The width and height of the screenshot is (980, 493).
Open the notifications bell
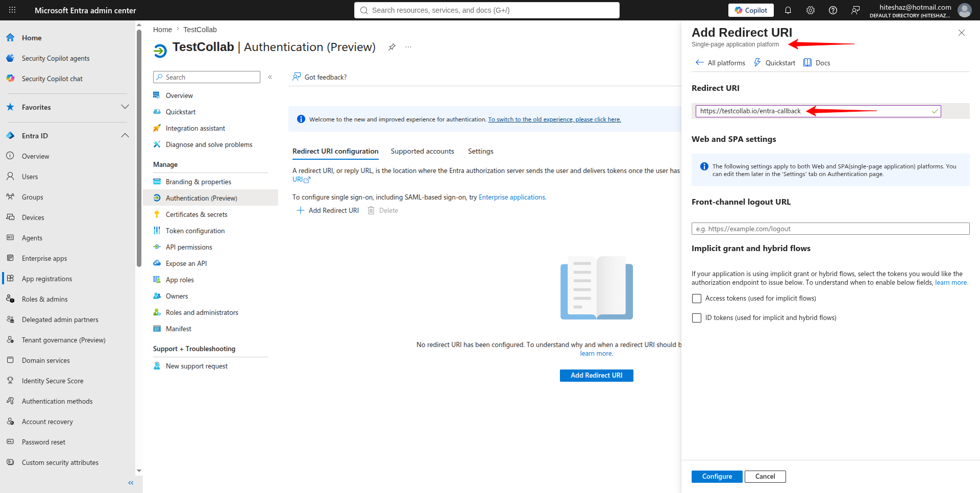click(x=788, y=10)
